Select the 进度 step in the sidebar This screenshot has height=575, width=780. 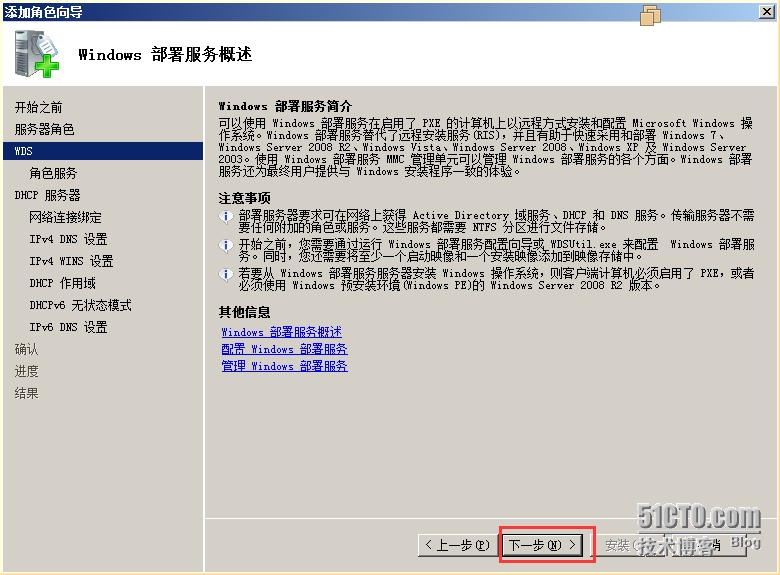(26, 371)
